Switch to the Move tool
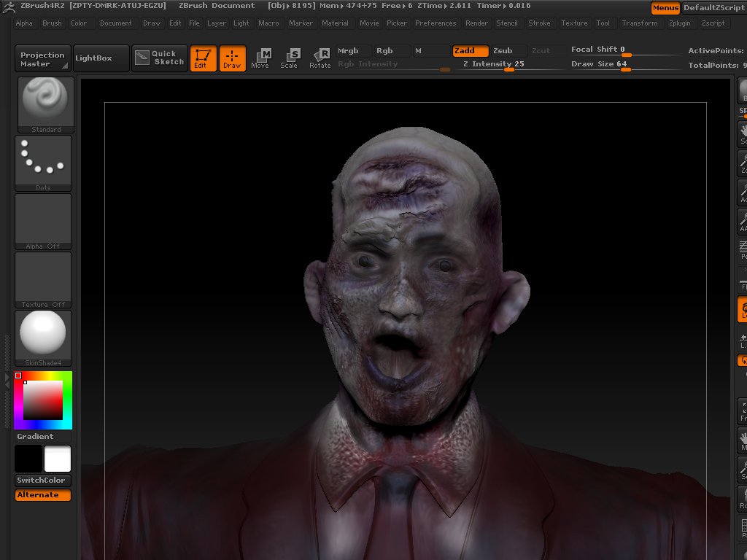Viewport: 747px width, 560px height. pyautogui.click(x=260, y=58)
